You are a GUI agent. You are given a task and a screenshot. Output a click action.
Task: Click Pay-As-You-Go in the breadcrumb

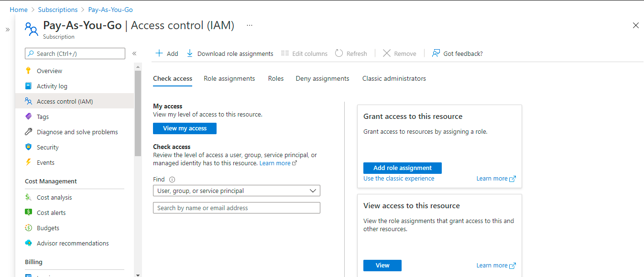[x=110, y=10]
